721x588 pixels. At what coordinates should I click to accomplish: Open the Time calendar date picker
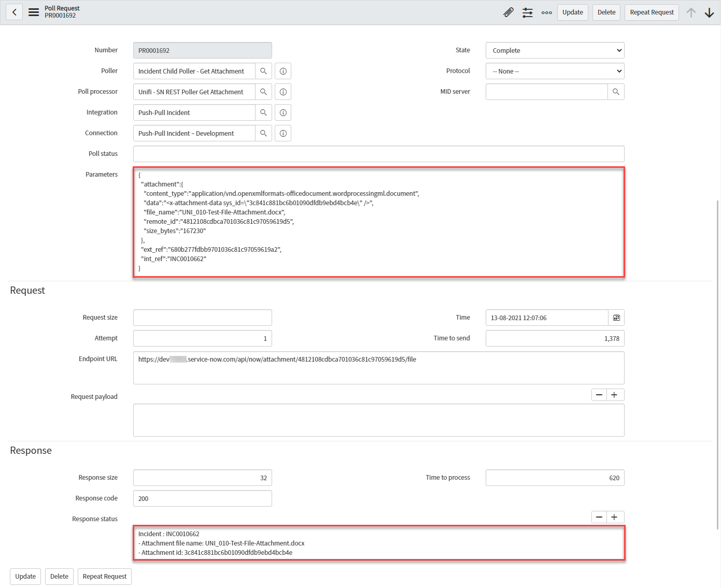coord(616,318)
